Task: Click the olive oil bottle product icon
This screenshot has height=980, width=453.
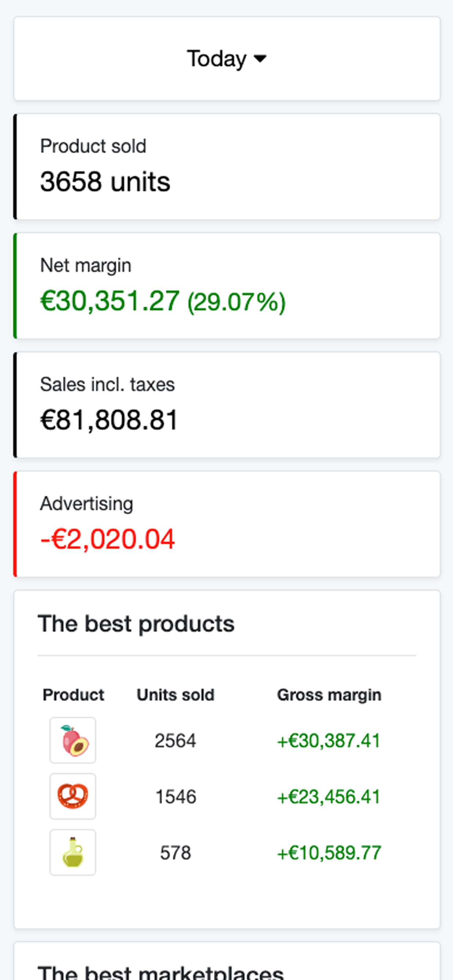Action: (x=73, y=852)
